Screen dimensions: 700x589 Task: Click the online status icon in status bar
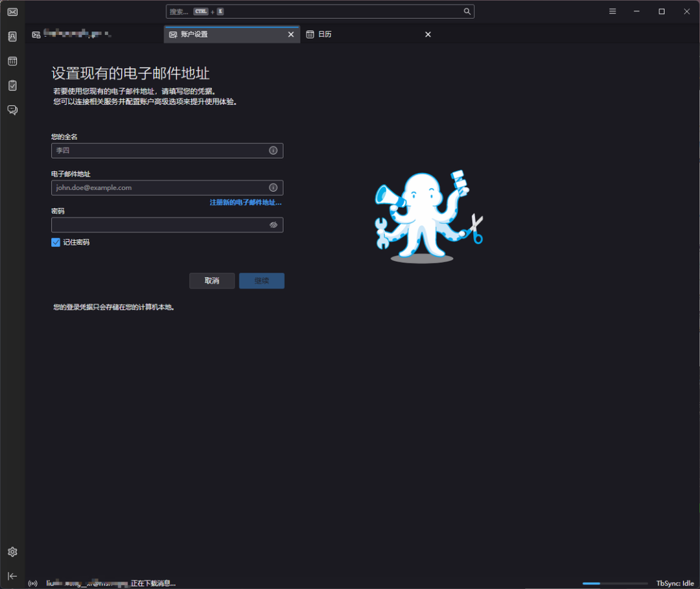(32, 583)
